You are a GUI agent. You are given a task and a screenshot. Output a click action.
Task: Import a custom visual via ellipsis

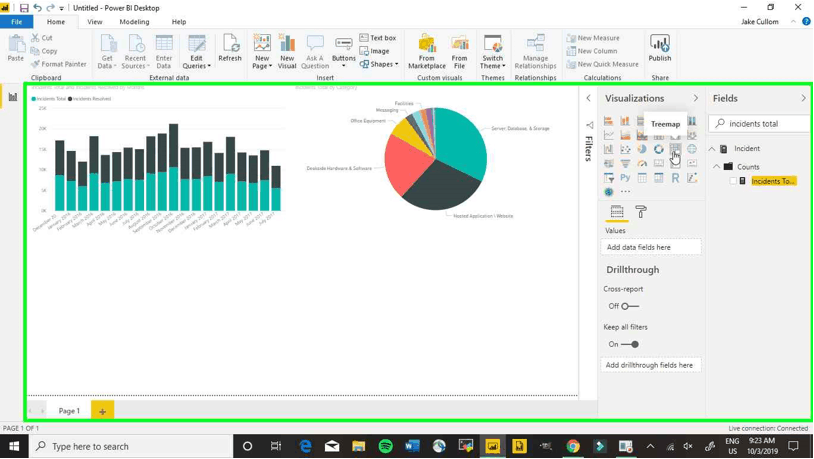pos(626,192)
